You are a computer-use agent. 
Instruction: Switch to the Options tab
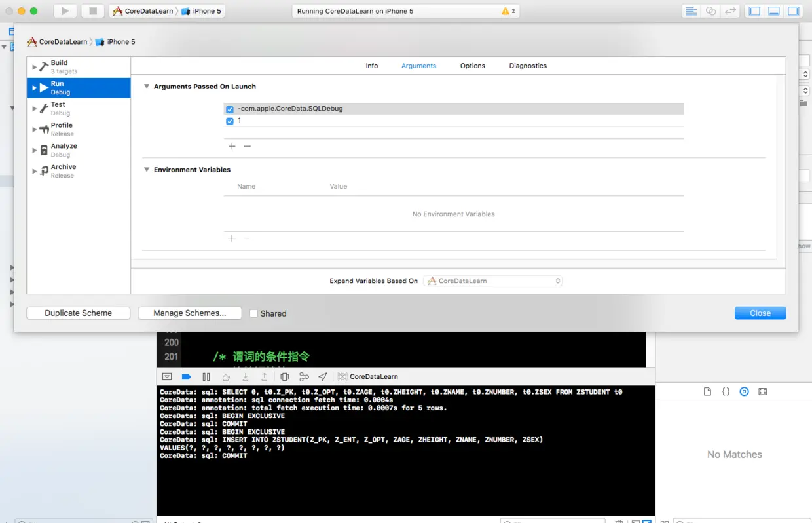473,66
